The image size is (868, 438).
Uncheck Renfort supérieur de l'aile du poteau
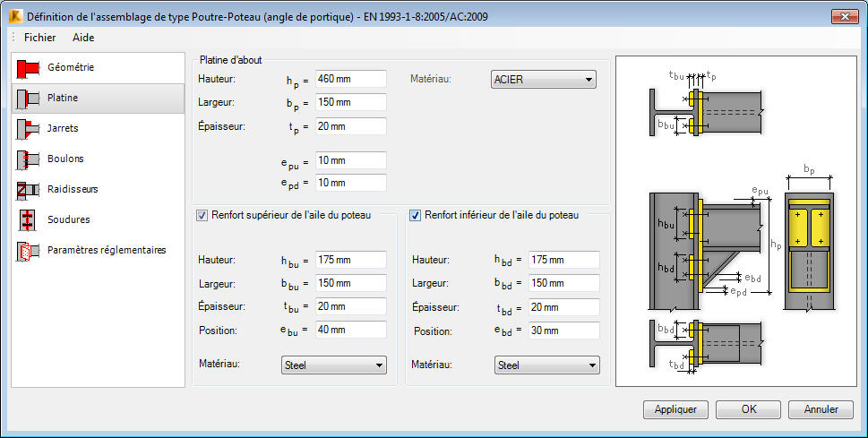(202, 215)
